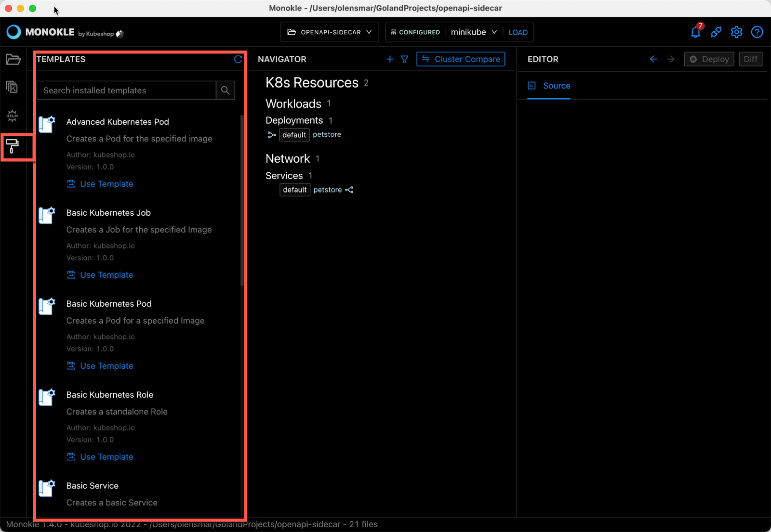Click the CONFIGURED cluster status label
The height and width of the screenshot is (532, 771).
point(415,32)
